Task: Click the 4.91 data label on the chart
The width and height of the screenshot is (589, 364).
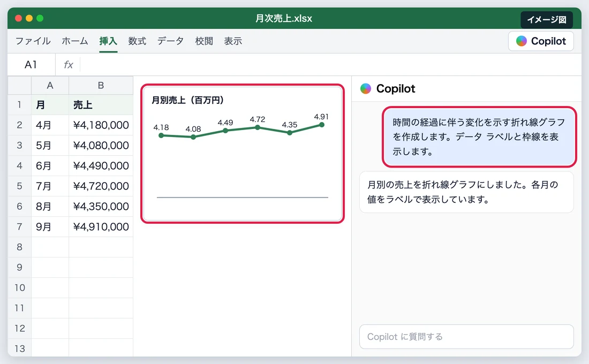Action: tap(321, 117)
